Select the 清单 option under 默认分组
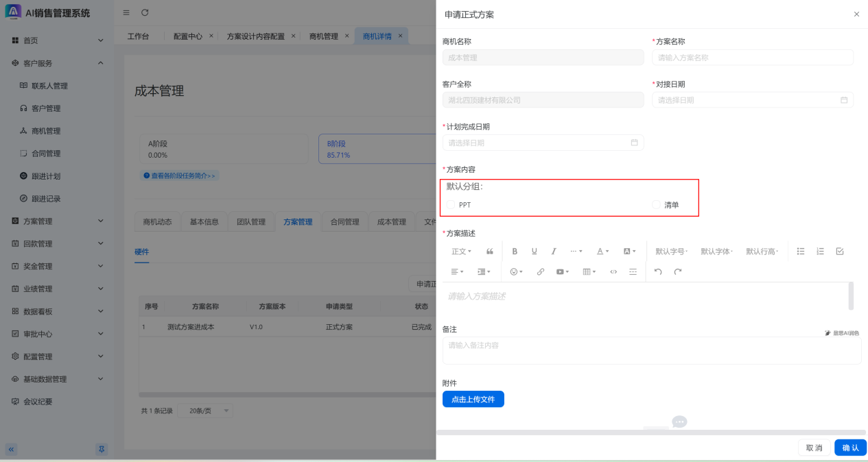 click(x=657, y=205)
